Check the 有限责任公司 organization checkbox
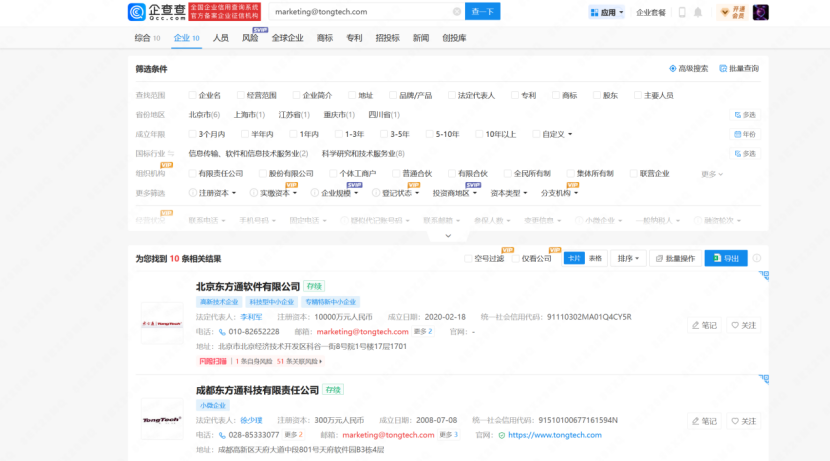The image size is (830, 461). 192,174
